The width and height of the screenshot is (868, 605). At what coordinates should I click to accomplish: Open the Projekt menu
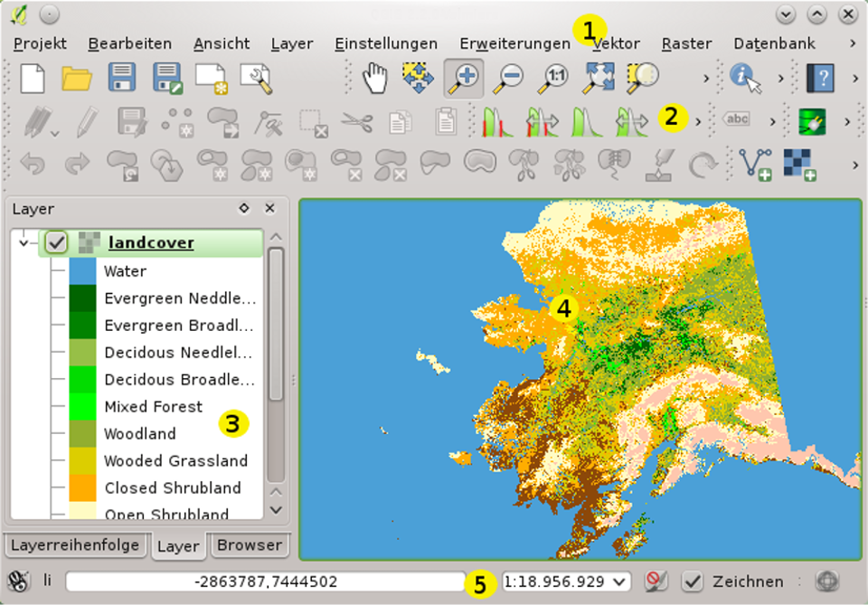[40, 43]
